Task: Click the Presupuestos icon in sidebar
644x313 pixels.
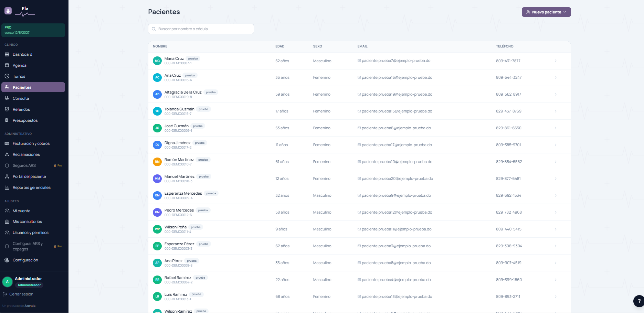Action: coord(7,120)
